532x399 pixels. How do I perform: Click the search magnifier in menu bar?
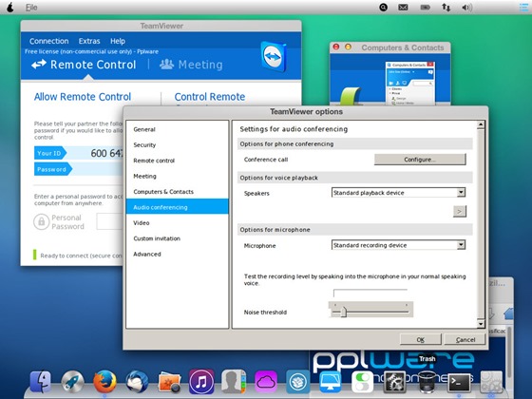click(383, 8)
